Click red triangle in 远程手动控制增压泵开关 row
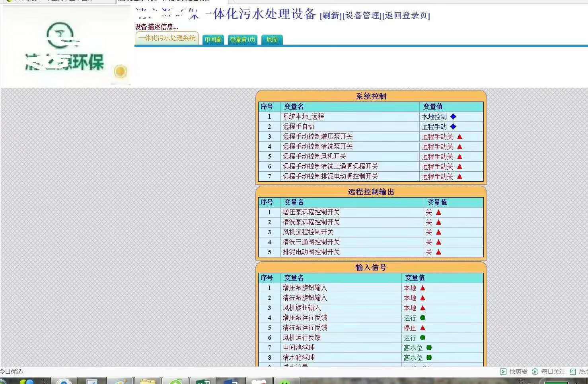The image size is (588, 384). tap(459, 137)
